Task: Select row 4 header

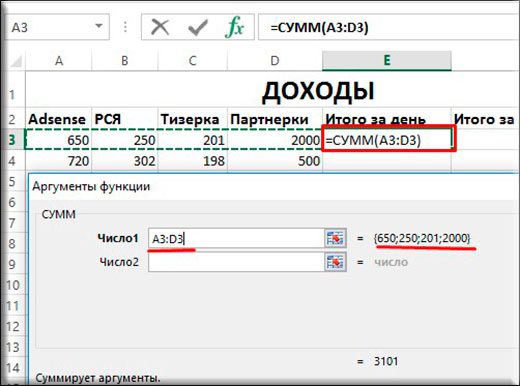Action: [12, 161]
